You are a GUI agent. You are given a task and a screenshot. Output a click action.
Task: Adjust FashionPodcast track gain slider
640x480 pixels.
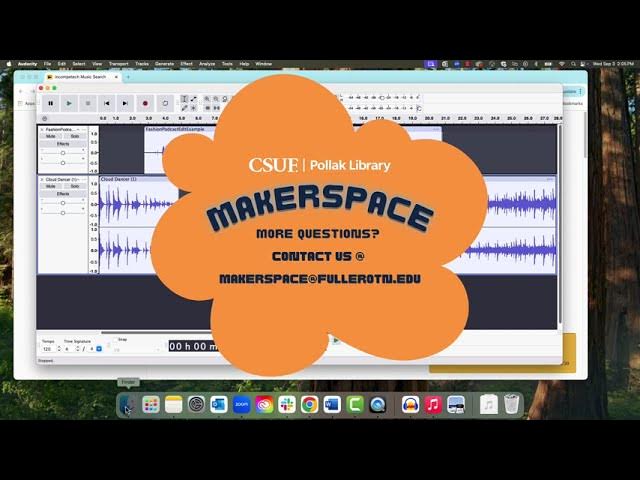(x=63, y=153)
